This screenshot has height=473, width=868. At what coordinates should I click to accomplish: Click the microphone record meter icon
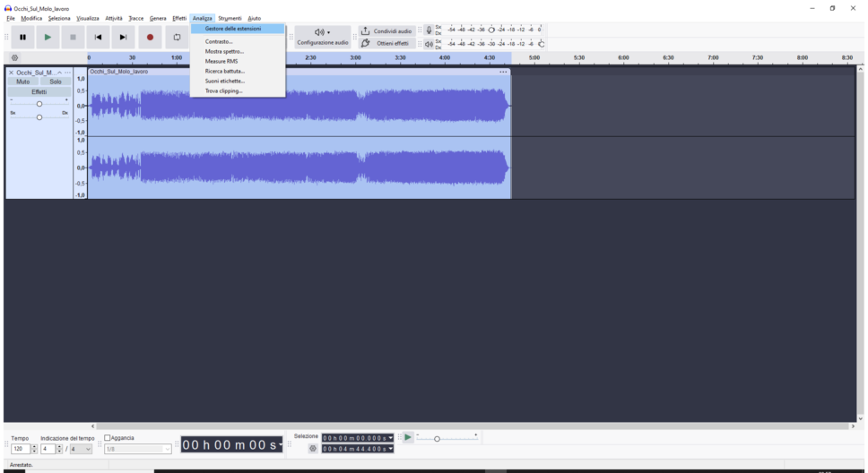[429, 30]
